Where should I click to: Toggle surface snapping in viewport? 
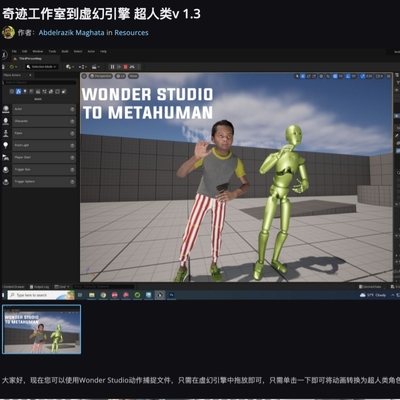[328, 76]
